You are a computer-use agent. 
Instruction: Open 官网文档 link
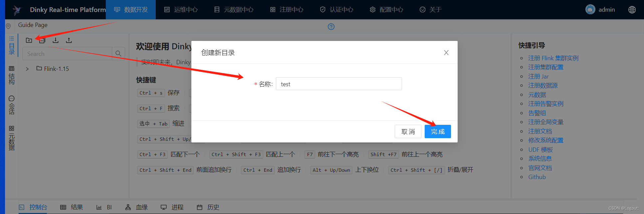click(540, 168)
